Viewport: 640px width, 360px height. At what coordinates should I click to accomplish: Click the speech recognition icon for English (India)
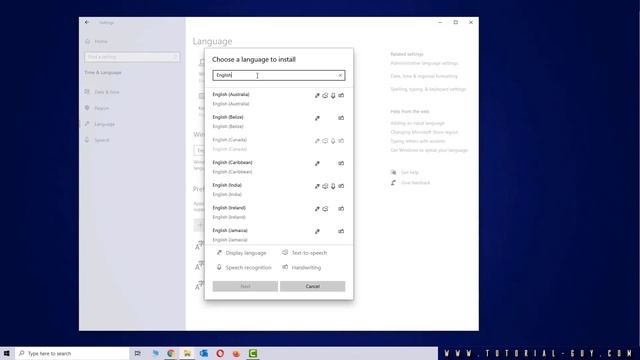(x=333, y=186)
